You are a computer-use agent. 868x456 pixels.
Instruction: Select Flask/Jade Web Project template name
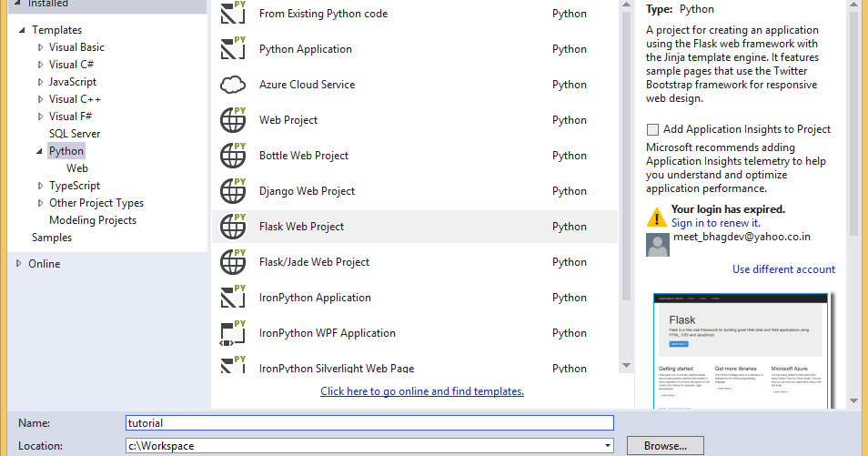tap(314, 262)
